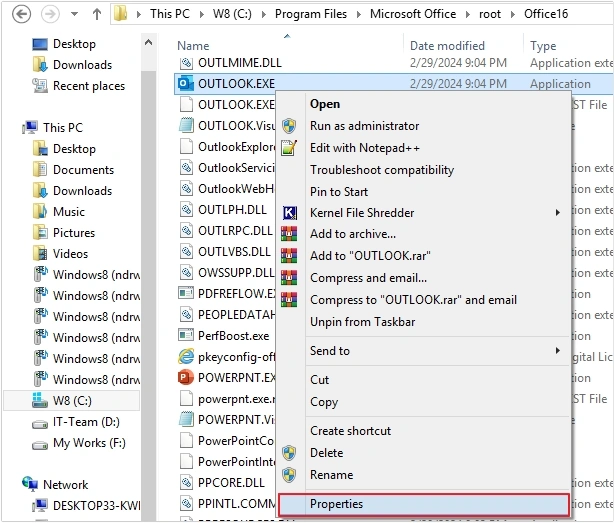614x523 pixels.
Task: Select 'Program Files' breadcrumb
Action: pyautogui.click(x=311, y=14)
